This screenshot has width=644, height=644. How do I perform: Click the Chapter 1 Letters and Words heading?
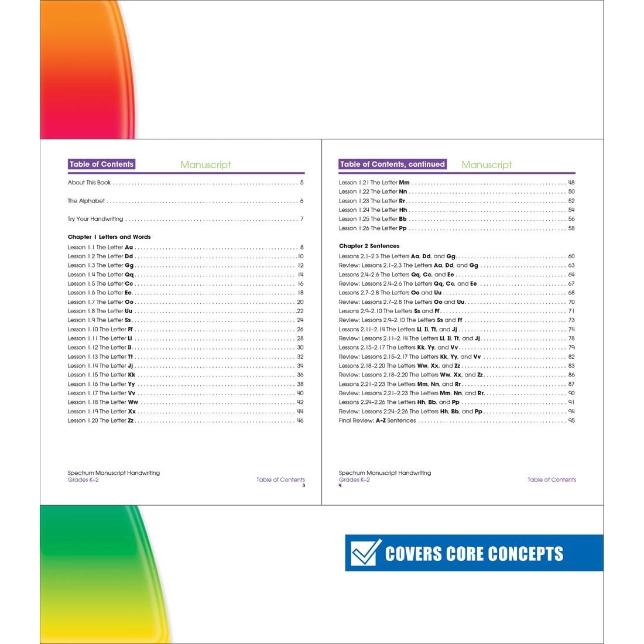click(109, 237)
